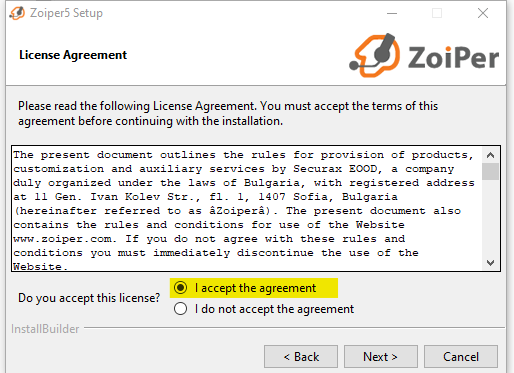514x373 pixels.
Task: Minimize the Zoiper5 Setup window
Action: (x=392, y=13)
